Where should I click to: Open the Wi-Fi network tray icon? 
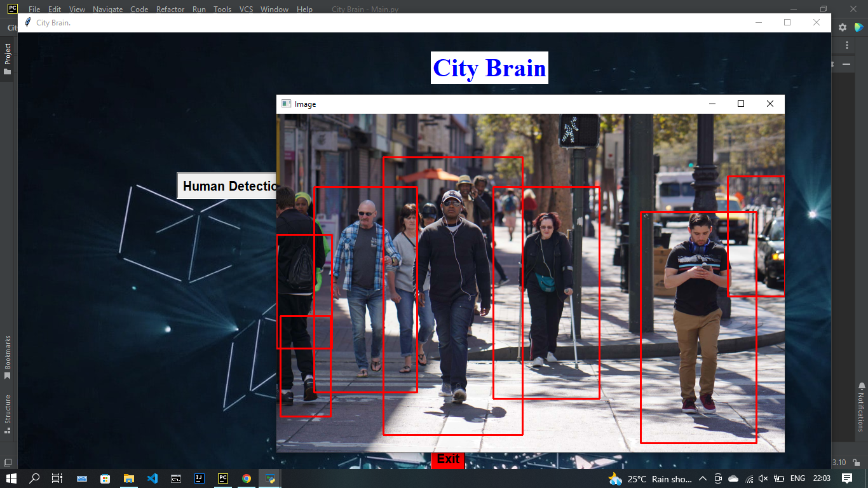click(749, 478)
